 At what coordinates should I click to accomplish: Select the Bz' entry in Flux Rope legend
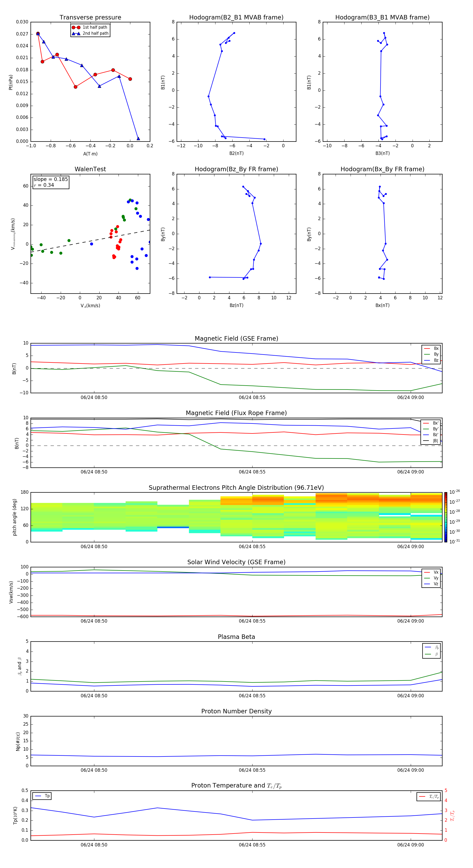coord(431,435)
